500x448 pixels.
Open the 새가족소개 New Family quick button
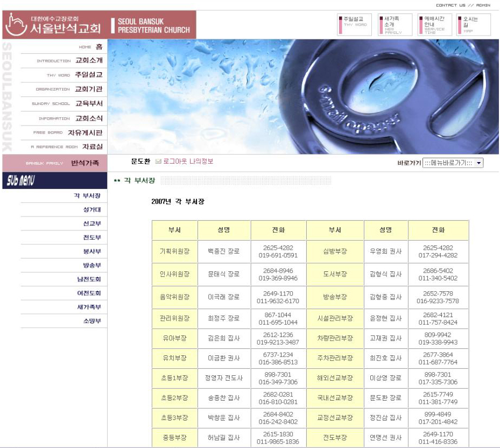[395, 25]
